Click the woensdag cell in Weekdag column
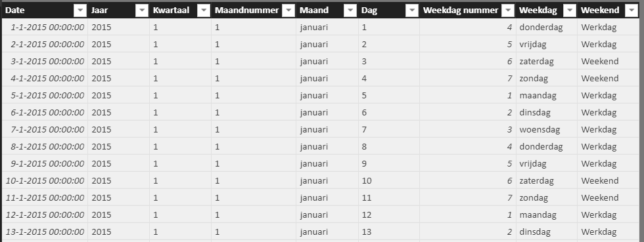644x242 pixels. (546, 130)
